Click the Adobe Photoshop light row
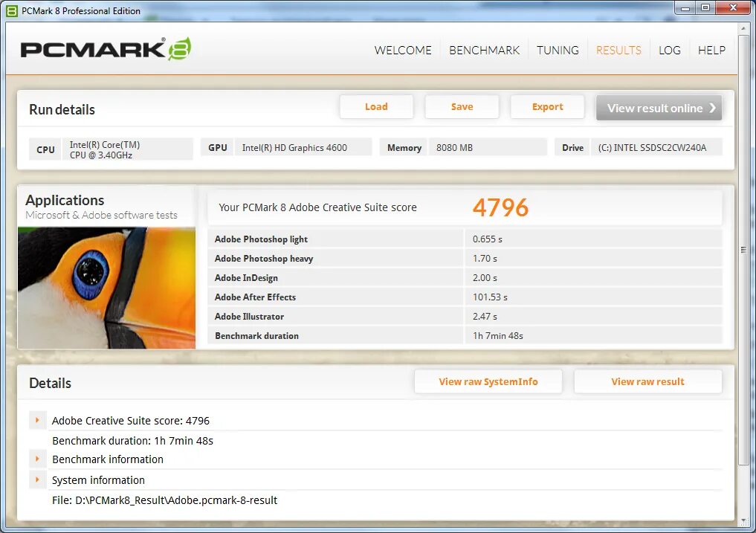Image resolution: width=756 pixels, height=533 pixels. (x=465, y=239)
